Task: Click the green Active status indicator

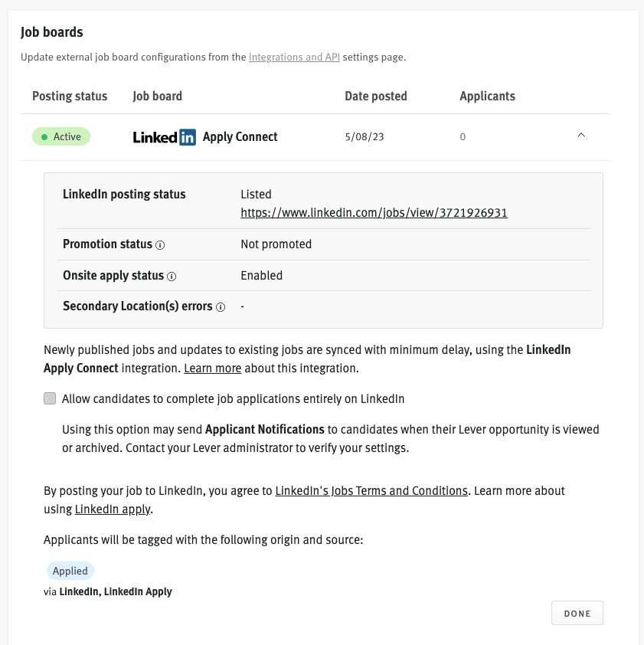Action: pyautogui.click(x=60, y=136)
